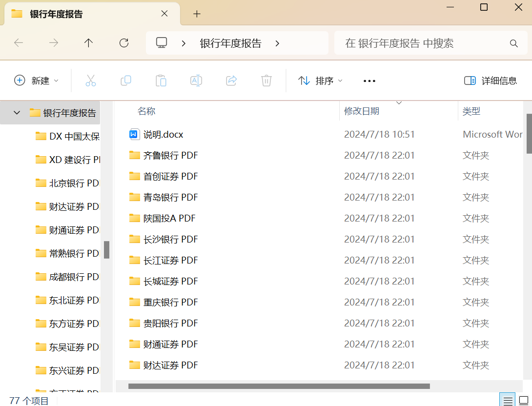Click the folder icon of 重庆银行 PDF
This screenshot has width=532, height=406.
[134, 302]
